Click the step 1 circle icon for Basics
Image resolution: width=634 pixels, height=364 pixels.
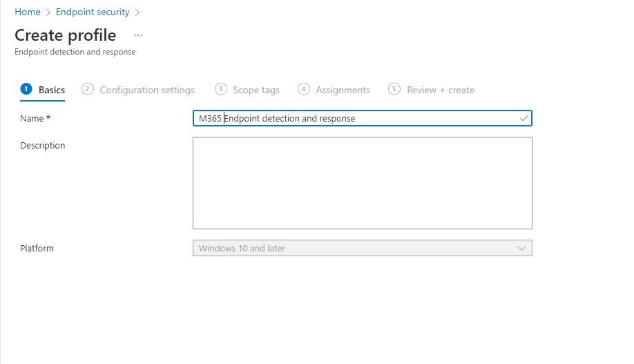(x=26, y=89)
